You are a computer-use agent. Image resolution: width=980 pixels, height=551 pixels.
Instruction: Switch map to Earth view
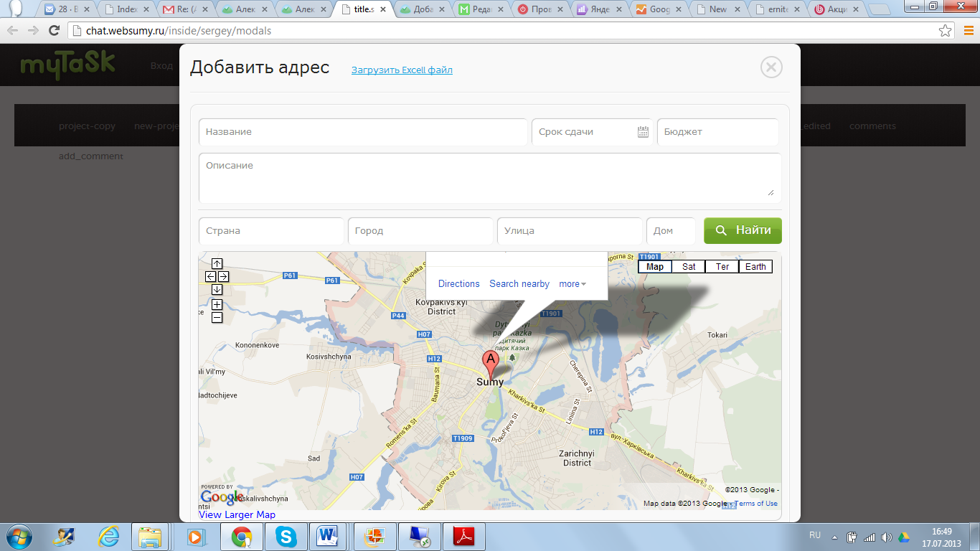point(755,267)
